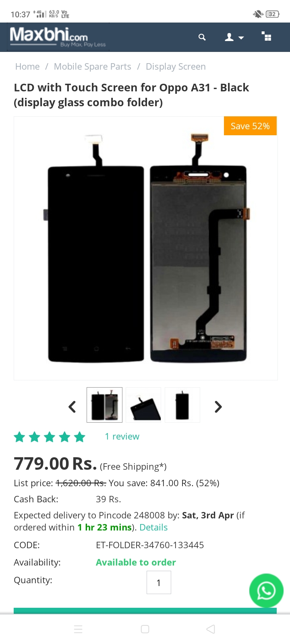Open the 1 review link

[122, 436]
